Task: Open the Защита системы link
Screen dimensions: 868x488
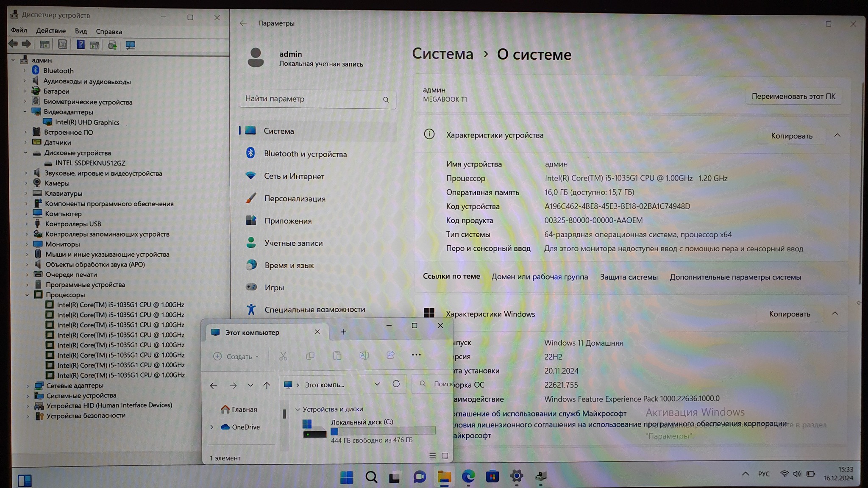Action: click(x=629, y=277)
